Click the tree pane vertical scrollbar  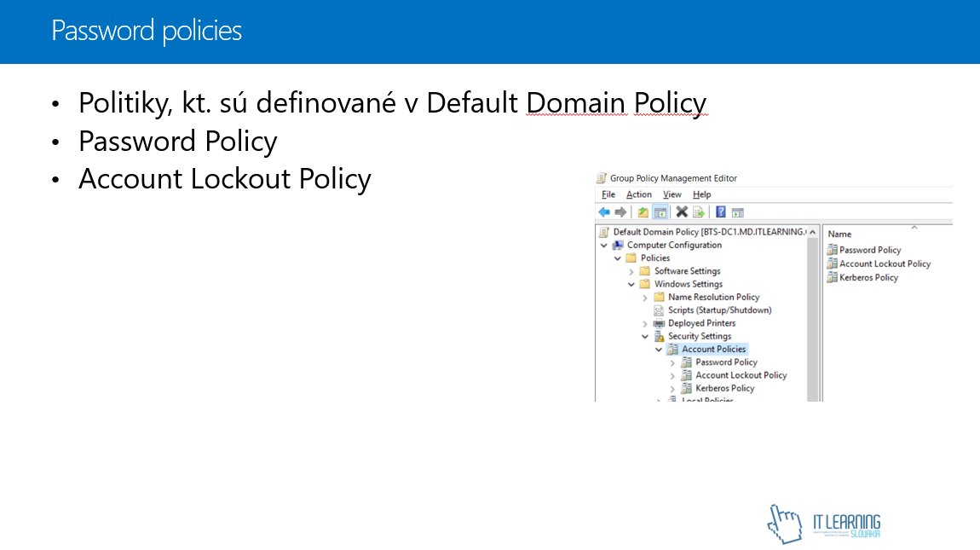814,324
